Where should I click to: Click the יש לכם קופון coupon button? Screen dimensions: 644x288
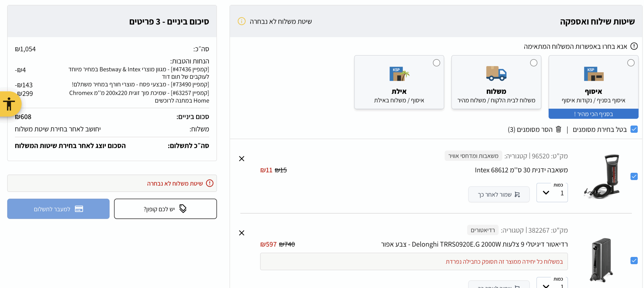pos(165,209)
